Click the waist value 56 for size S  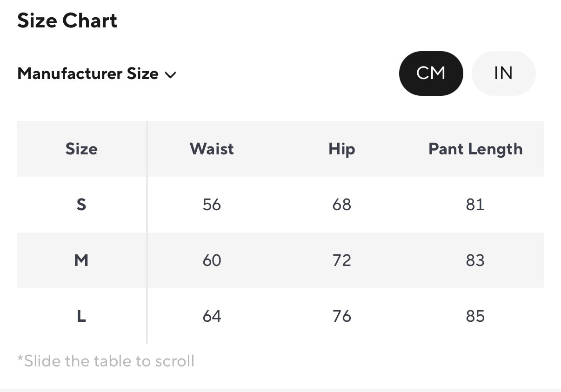(x=212, y=205)
